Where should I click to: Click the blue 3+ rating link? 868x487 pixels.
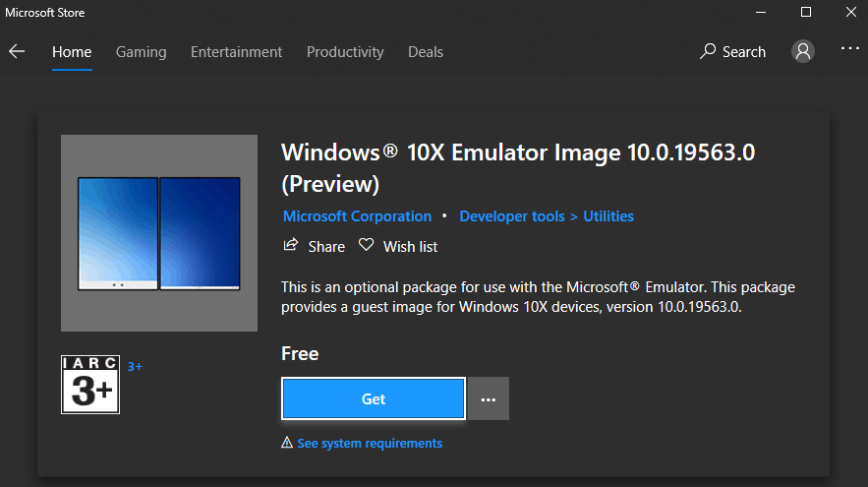click(135, 367)
